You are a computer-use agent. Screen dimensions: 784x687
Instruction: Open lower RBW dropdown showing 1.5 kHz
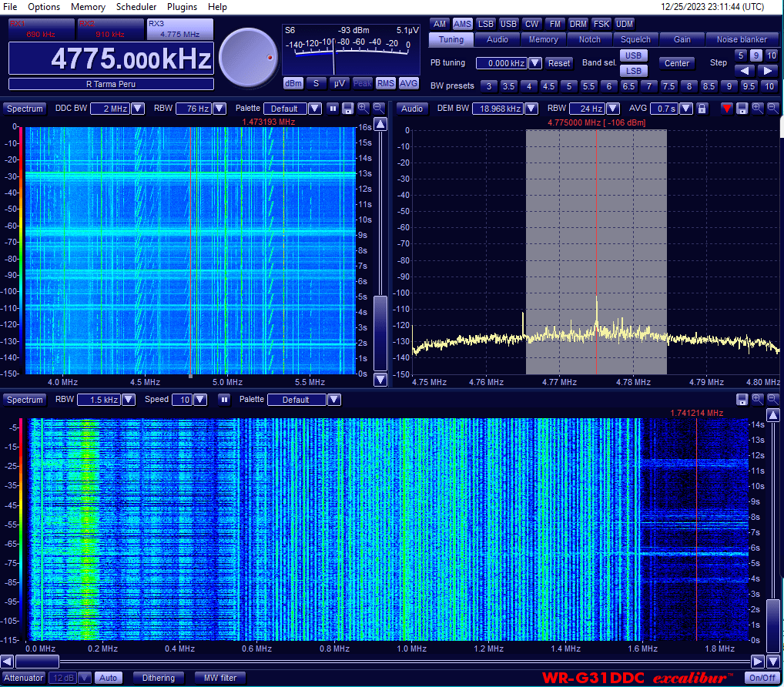coord(129,400)
